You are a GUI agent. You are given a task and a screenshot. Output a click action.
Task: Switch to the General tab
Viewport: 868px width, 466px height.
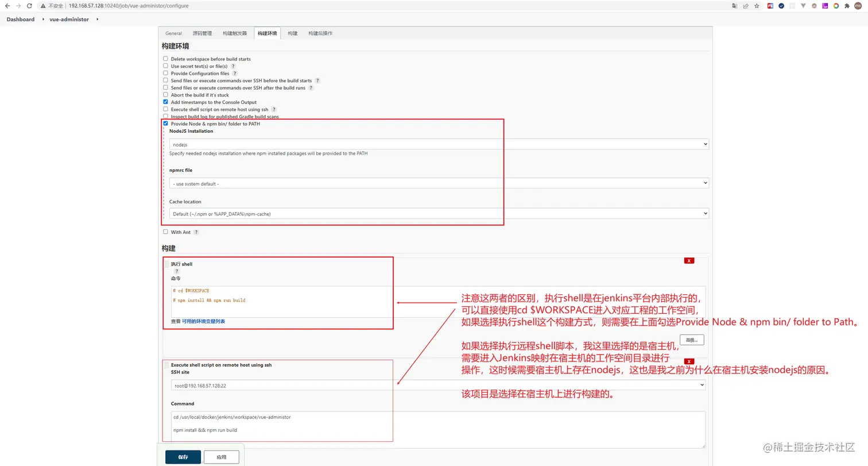pyautogui.click(x=173, y=33)
